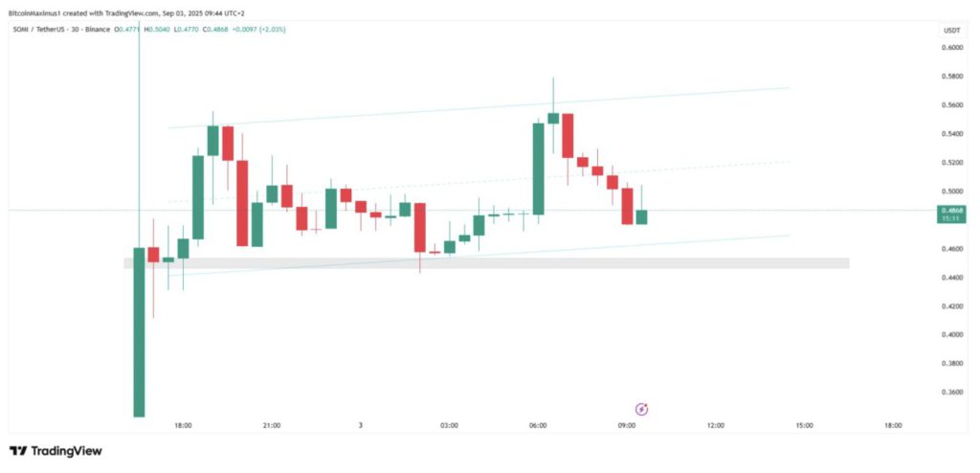Click the 03:00 time axis label
Screen dimensions: 980x473
click(x=449, y=425)
